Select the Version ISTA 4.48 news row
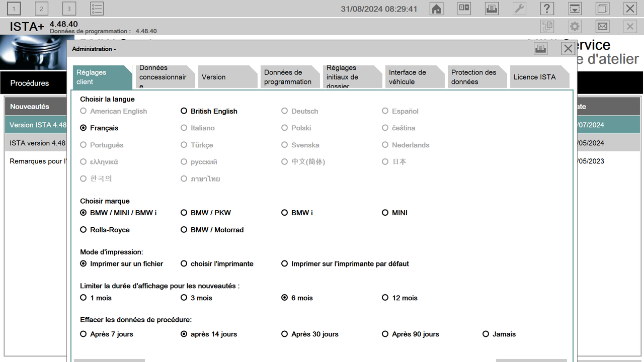This screenshot has height=362, width=644. [x=36, y=125]
